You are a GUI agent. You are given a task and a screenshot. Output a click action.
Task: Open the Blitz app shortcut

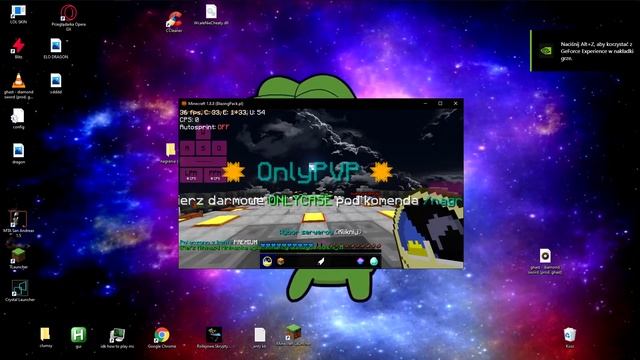18,49
